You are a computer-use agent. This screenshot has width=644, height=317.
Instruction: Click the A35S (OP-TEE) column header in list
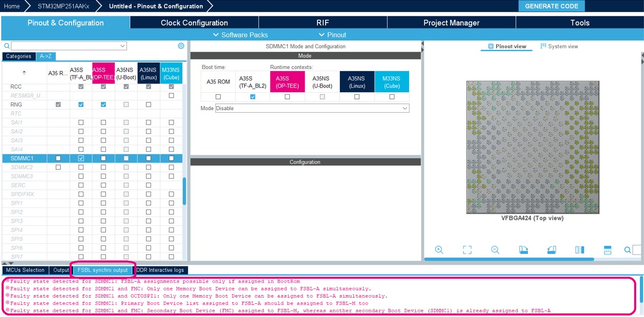[x=103, y=73]
